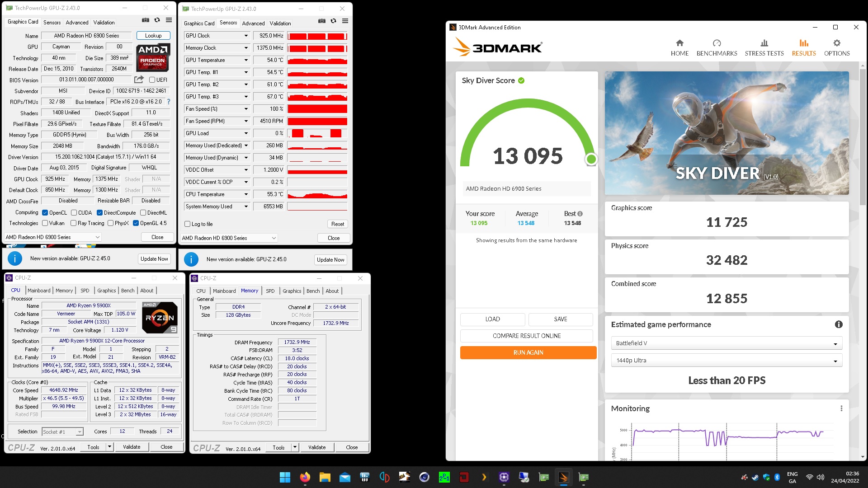Click the Estimated game performance info icon
This screenshot has height=488, width=868.
839,324
